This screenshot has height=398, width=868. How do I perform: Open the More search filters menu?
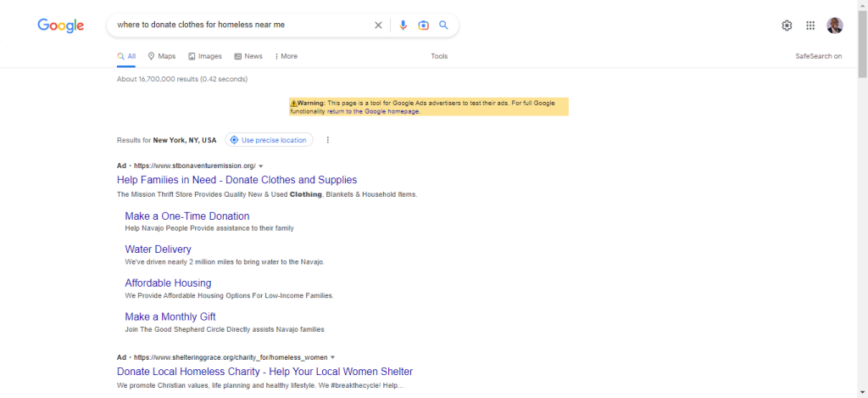pyautogui.click(x=286, y=57)
